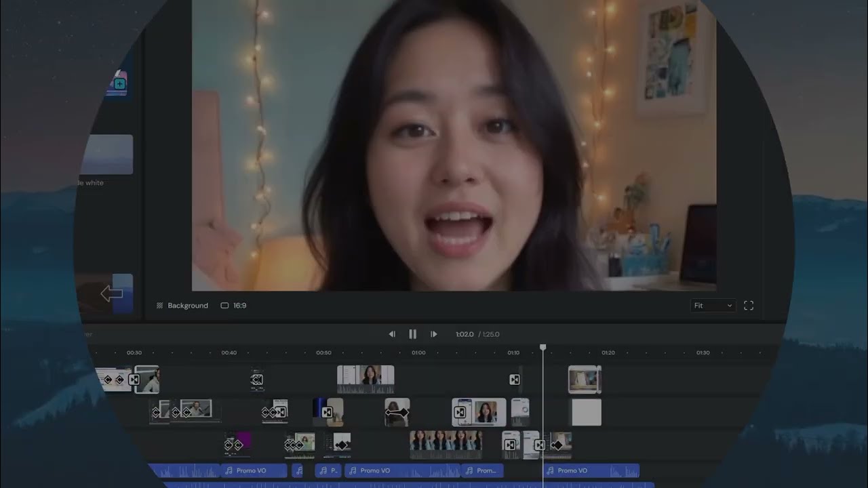868x488 pixels.
Task: Click keyframe diamonds on purple clip
Action: point(233,445)
